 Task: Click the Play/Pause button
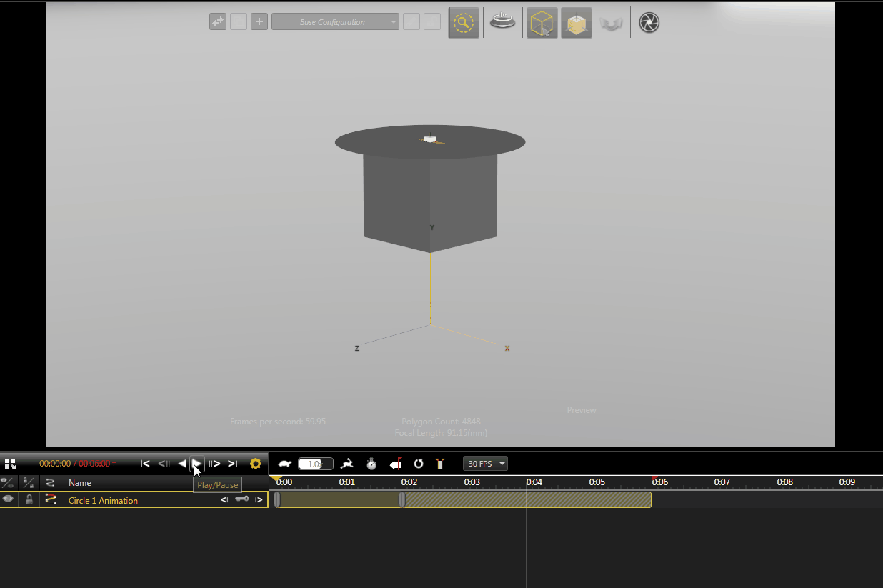click(197, 464)
